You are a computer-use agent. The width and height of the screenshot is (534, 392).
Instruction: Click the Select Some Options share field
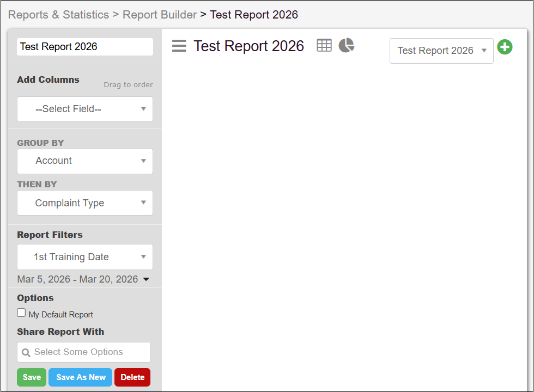pos(84,352)
